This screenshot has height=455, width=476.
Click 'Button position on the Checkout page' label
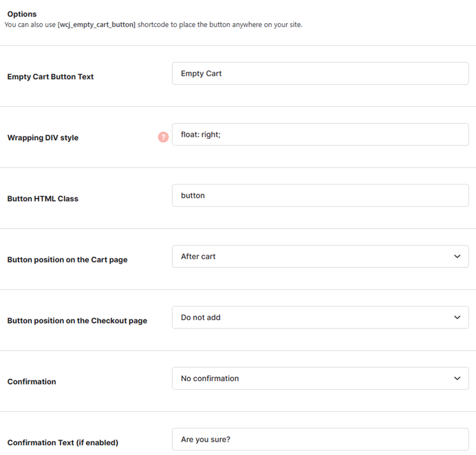tap(77, 321)
